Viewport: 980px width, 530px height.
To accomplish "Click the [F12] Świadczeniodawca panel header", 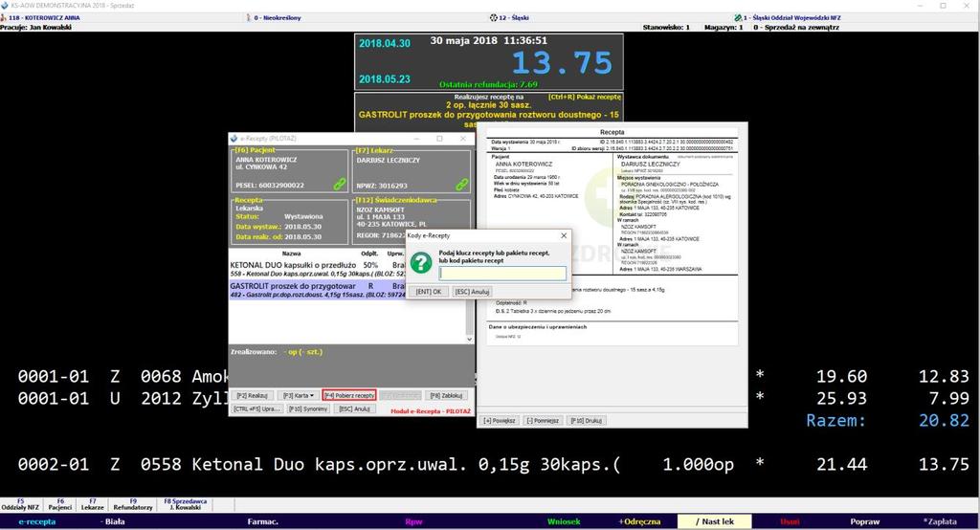I will [x=396, y=200].
